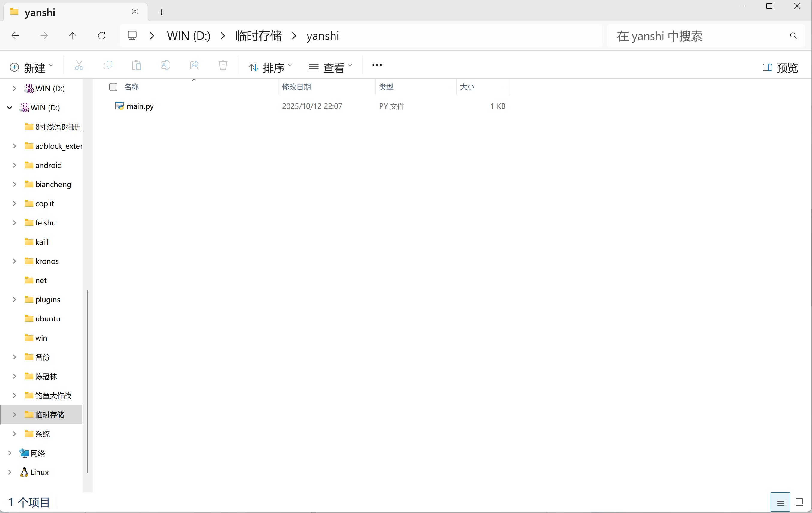Open the 新建 dropdown menu
Screen dimensions: 812x513
point(32,67)
